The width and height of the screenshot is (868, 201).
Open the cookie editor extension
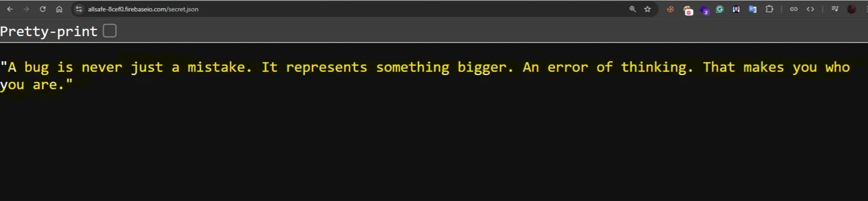click(670, 9)
